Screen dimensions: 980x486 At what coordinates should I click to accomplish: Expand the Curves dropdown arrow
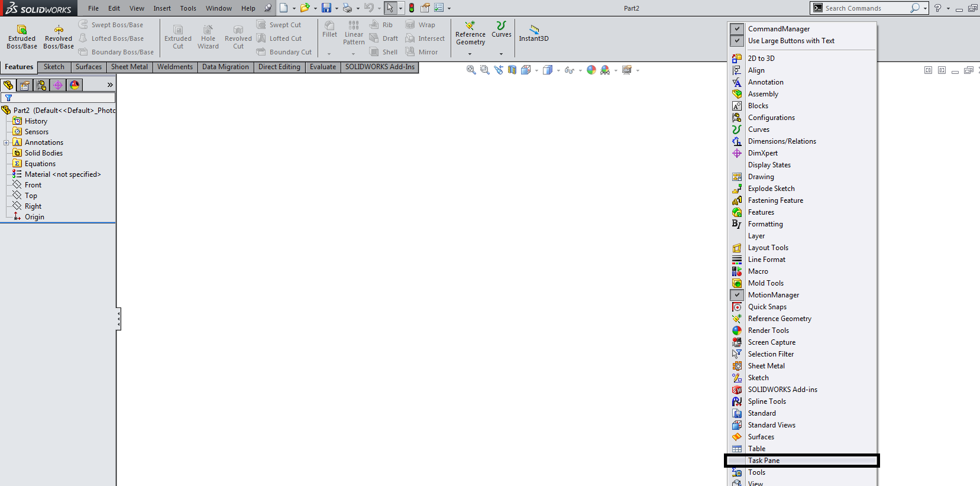(x=501, y=54)
